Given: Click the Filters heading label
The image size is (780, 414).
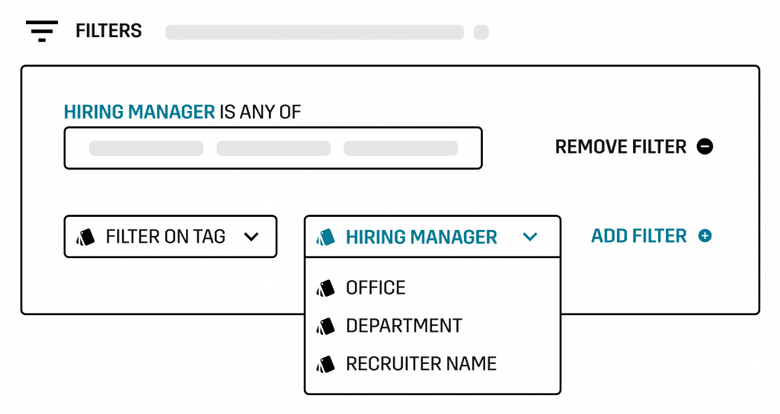Looking at the screenshot, I should pyautogui.click(x=108, y=31).
